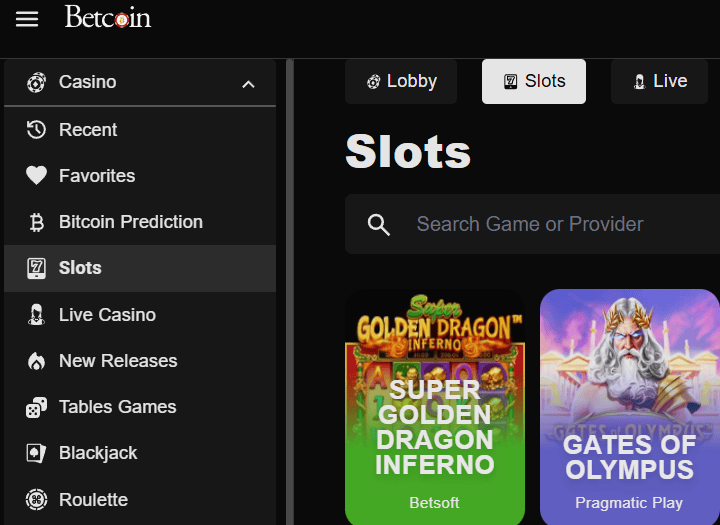
Task: Open Blackjack section
Action: (x=140, y=453)
